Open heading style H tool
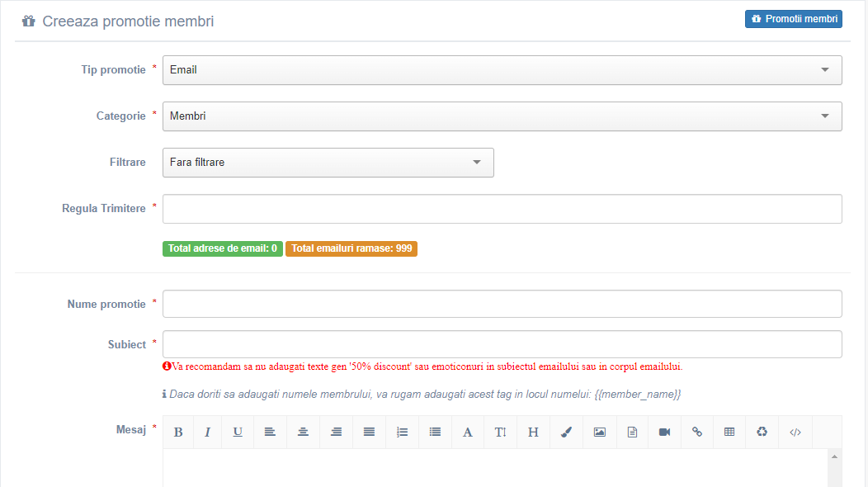 (533, 433)
